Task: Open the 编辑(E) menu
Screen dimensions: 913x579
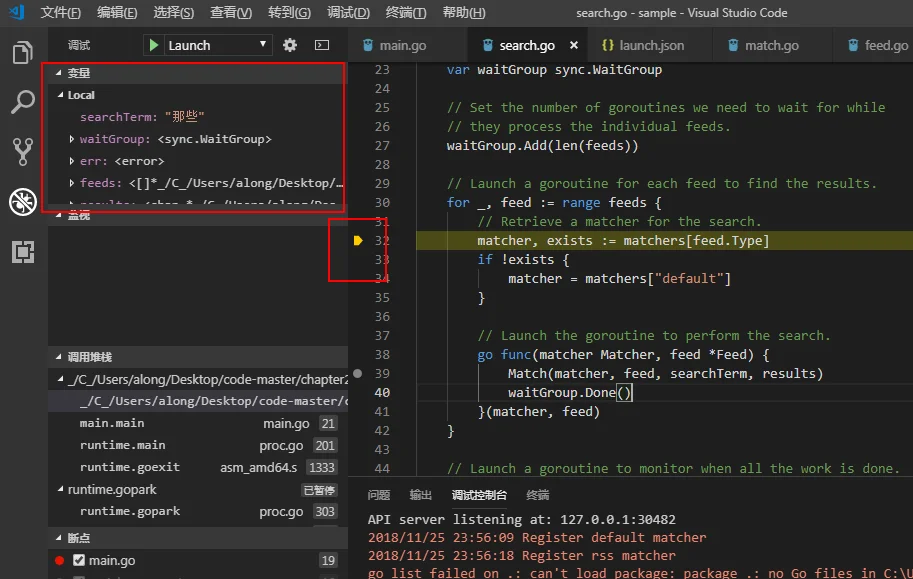Action: point(117,12)
